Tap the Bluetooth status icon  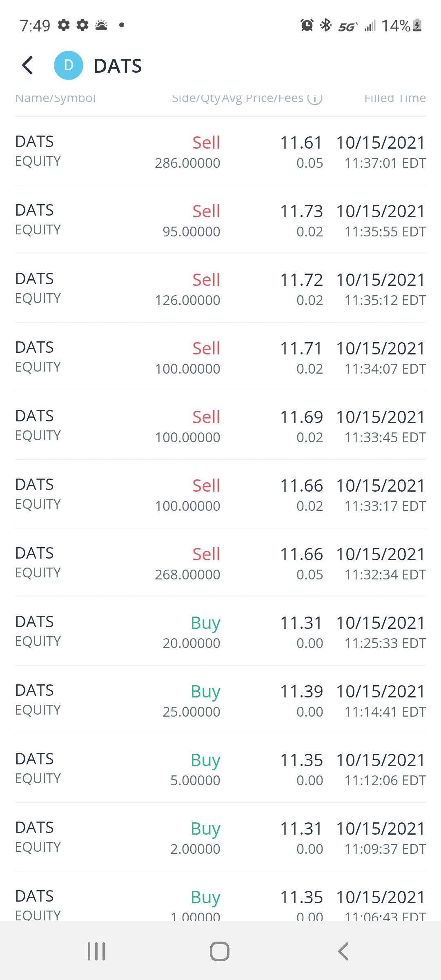pos(326,25)
